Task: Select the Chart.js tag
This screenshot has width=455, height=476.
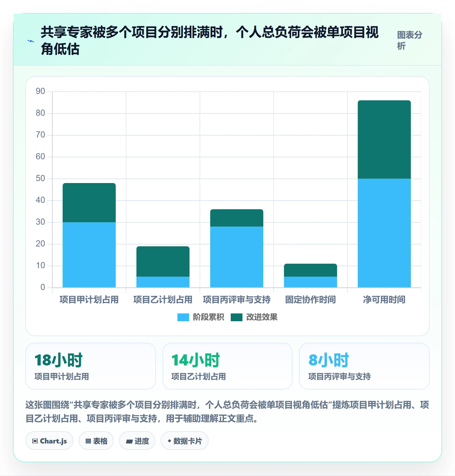Action: (x=49, y=441)
